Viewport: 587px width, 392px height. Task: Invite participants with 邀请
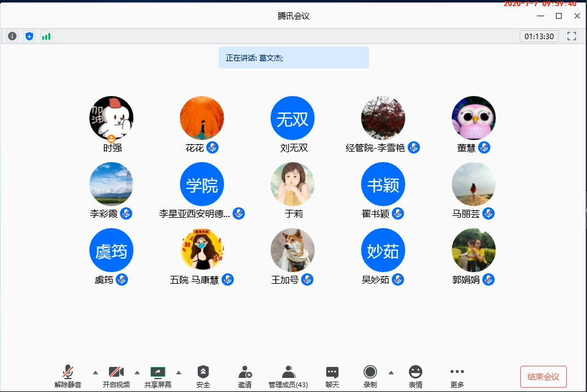245,376
